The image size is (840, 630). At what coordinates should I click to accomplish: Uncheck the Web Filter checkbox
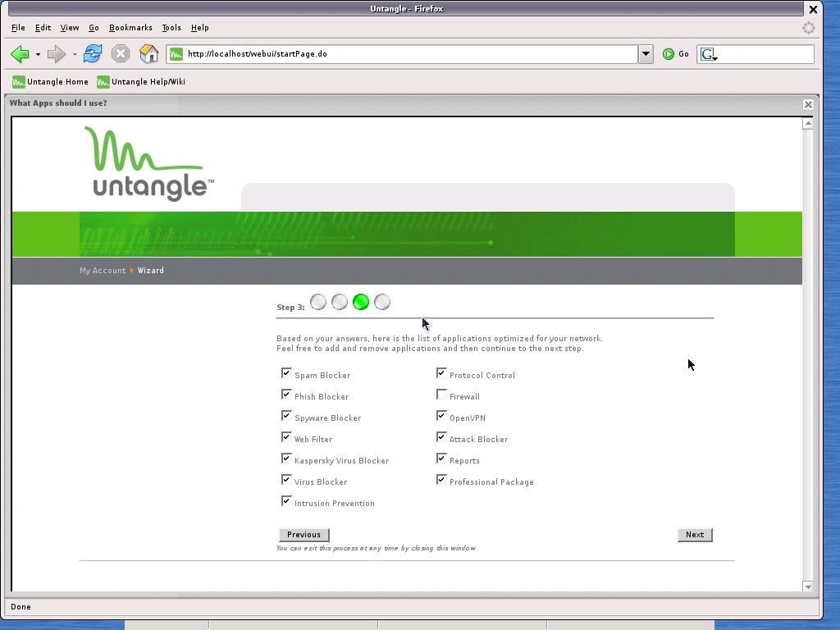pyautogui.click(x=286, y=437)
